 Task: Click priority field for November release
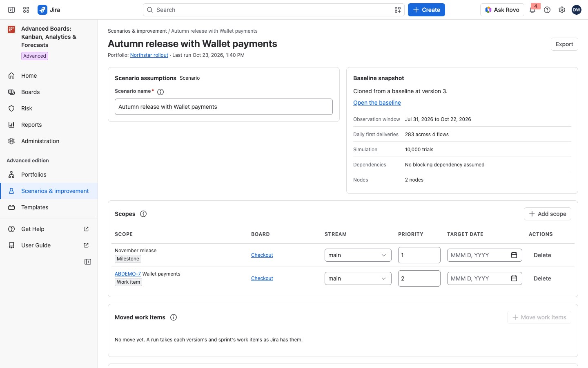[419, 255]
